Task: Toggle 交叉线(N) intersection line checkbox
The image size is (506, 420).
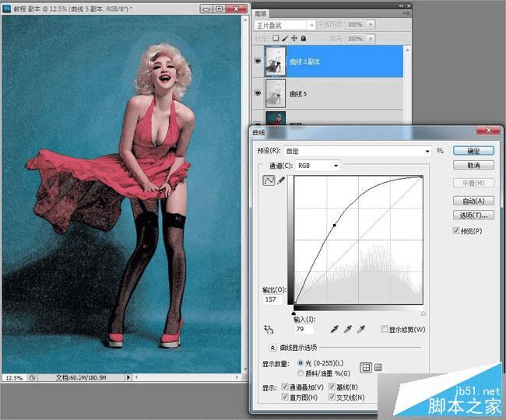Action: (x=332, y=397)
